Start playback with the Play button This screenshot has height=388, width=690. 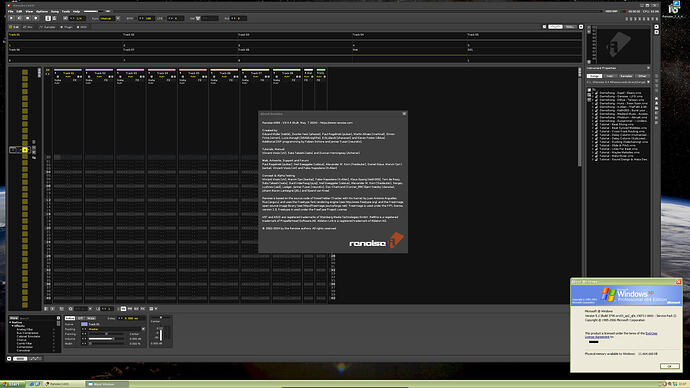coord(11,18)
